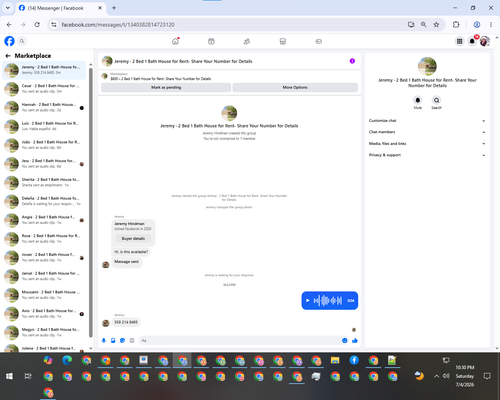
Task: Open Jess's conversation in list
Action: 44,164
